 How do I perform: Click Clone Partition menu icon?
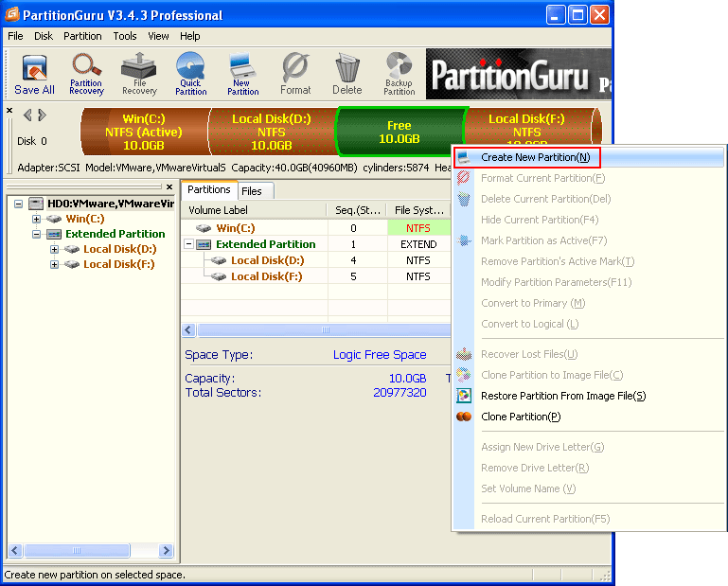[464, 417]
